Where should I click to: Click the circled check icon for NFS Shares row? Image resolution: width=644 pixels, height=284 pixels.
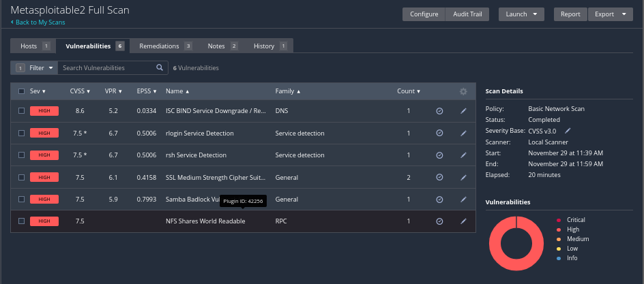[x=439, y=221]
